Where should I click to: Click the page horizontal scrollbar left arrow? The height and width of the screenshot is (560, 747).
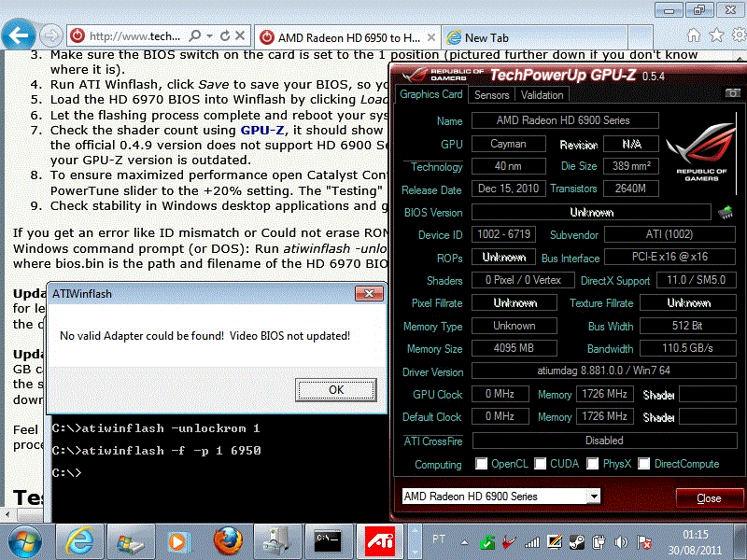tap(7, 515)
